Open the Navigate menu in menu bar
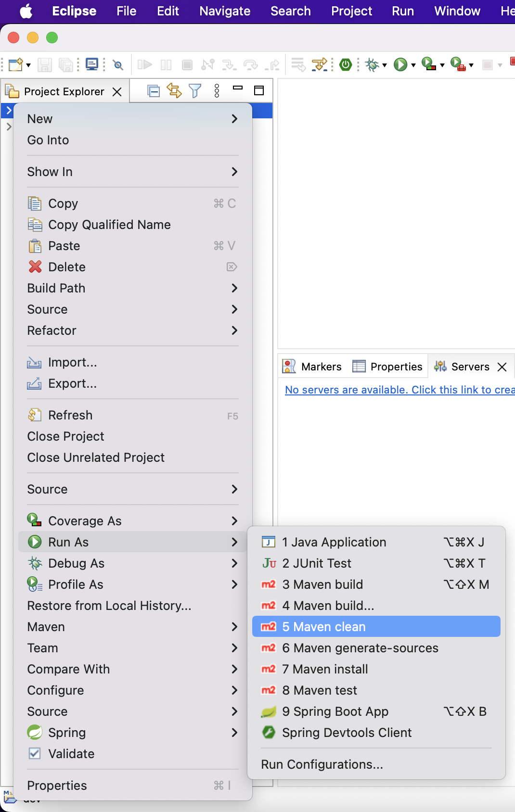Image resolution: width=515 pixels, height=812 pixels. 225,11
